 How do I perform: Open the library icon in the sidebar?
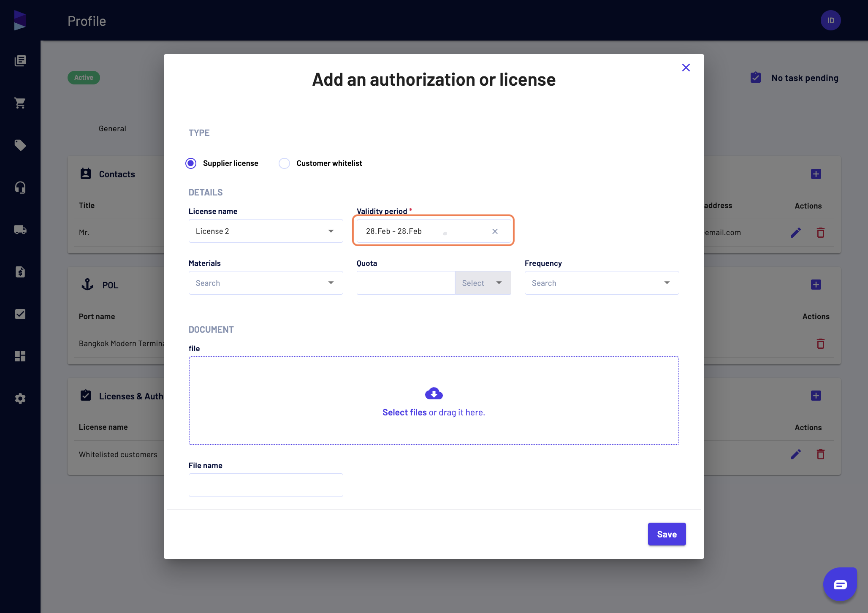click(x=20, y=61)
